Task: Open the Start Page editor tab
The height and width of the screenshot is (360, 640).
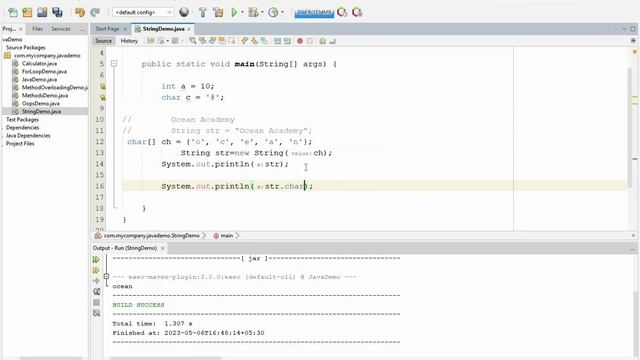Action: click(107, 29)
